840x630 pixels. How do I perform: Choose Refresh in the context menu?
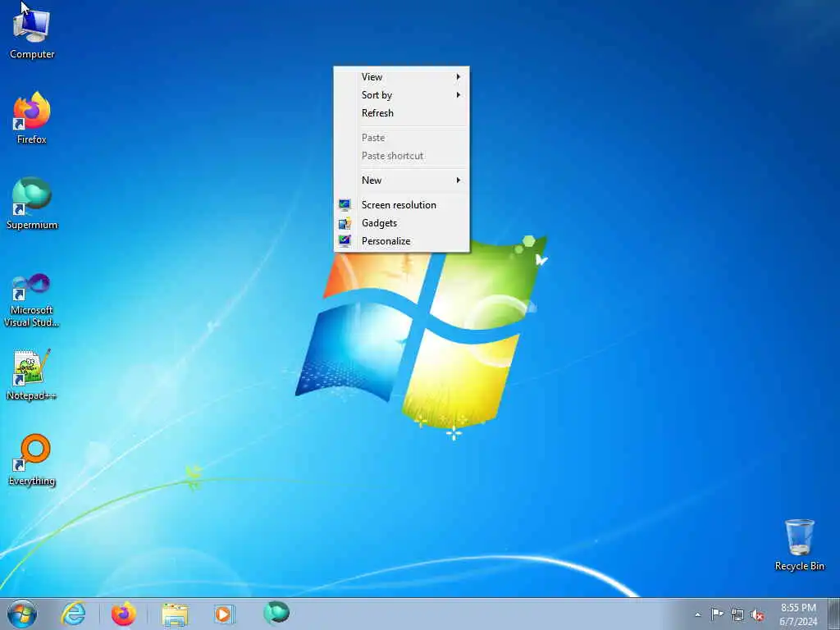pyautogui.click(x=401, y=113)
